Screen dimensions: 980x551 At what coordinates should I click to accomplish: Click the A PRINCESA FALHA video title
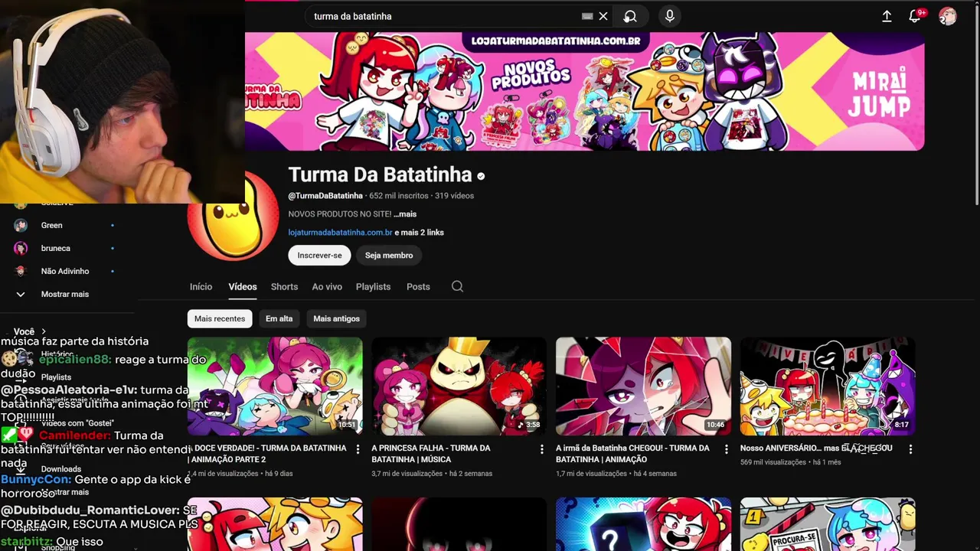(x=431, y=454)
